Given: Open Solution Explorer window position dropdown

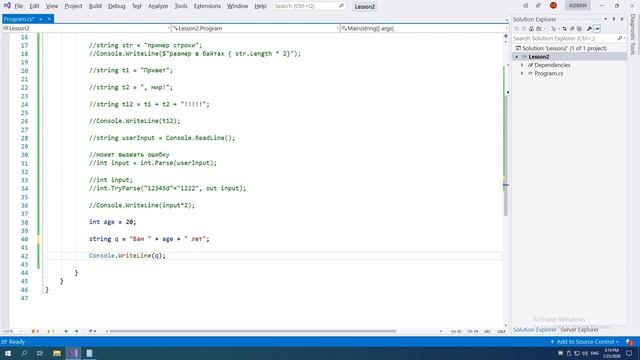Looking at the screenshot, I should [605, 19].
